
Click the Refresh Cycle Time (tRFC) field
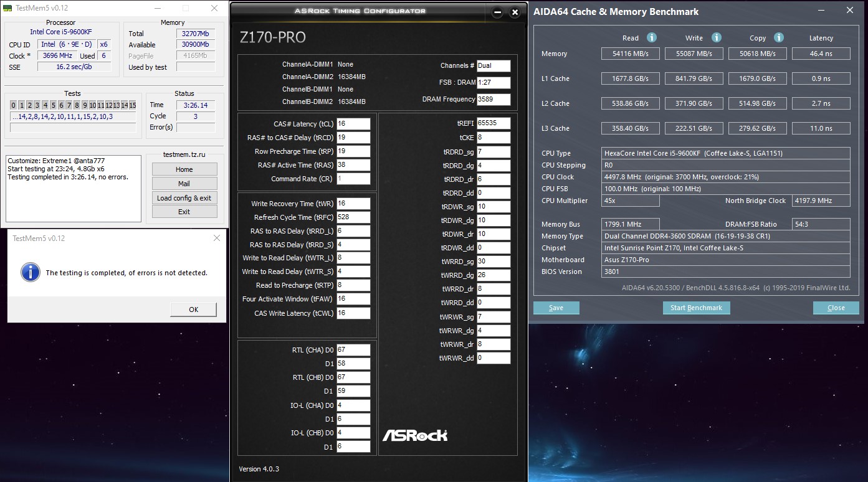click(x=353, y=217)
